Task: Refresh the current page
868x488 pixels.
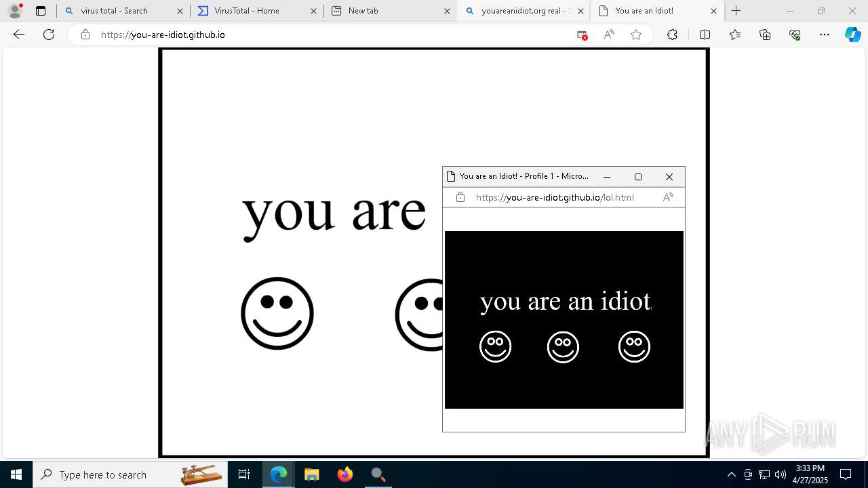Action: [x=49, y=35]
